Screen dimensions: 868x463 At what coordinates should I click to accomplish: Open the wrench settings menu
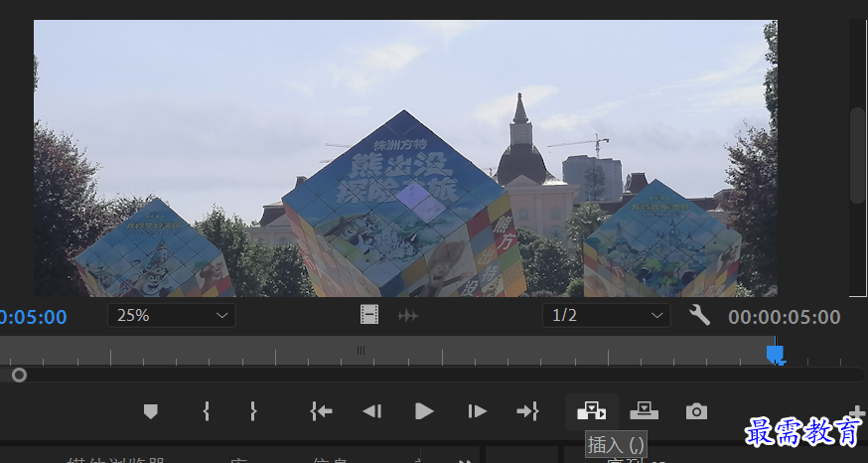(700, 316)
